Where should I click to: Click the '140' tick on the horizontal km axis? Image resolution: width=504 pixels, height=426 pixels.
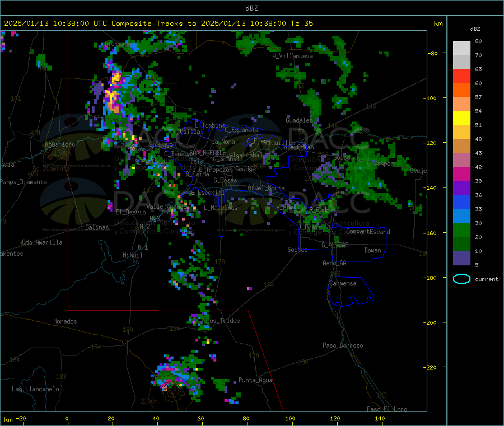380,419
